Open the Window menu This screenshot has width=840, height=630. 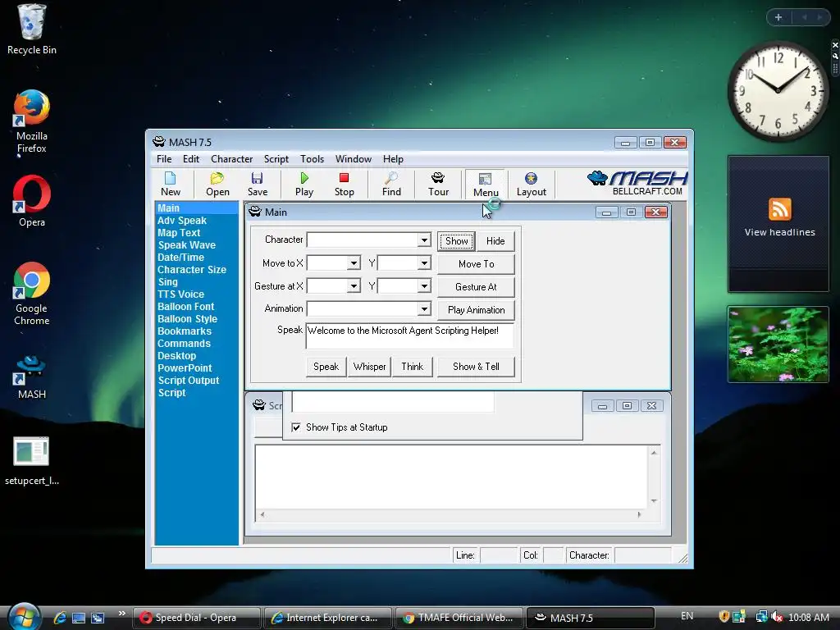tap(353, 159)
